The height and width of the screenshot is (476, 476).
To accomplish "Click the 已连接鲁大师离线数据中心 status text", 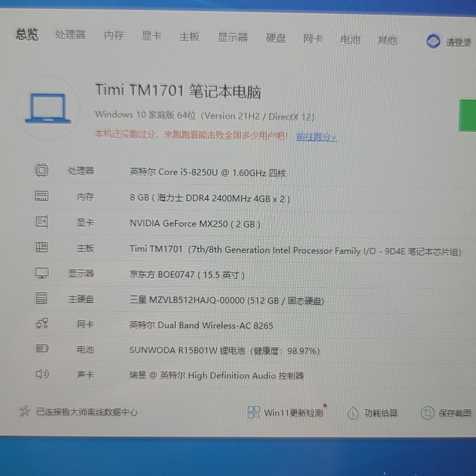I will click(87, 412).
